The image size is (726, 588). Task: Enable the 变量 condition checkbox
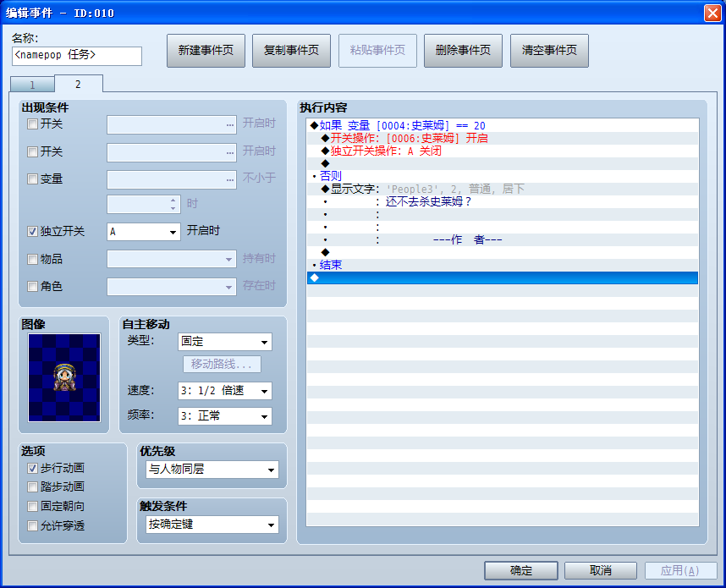click(x=32, y=179)
